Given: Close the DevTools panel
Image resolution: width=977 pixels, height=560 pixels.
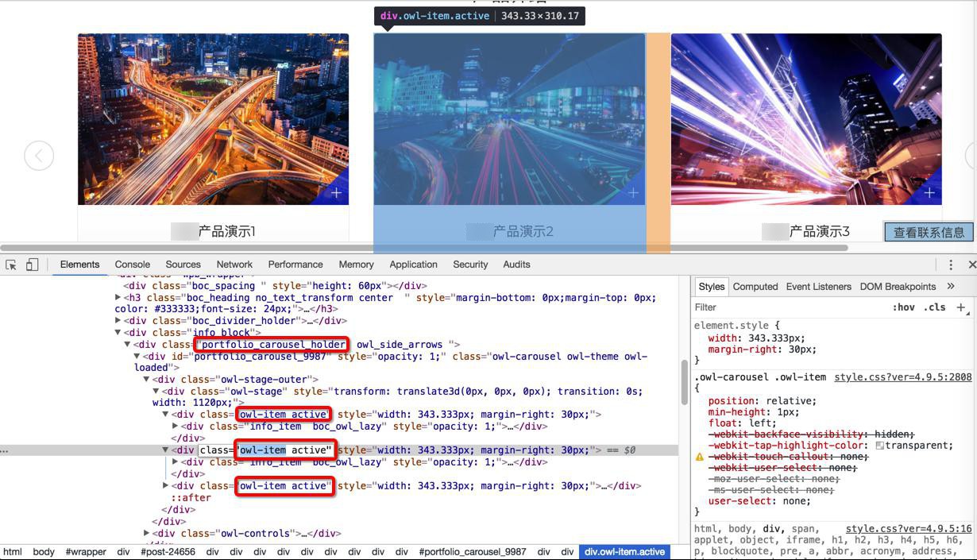Looking at the screenshot, I should (x=971, y=265).
